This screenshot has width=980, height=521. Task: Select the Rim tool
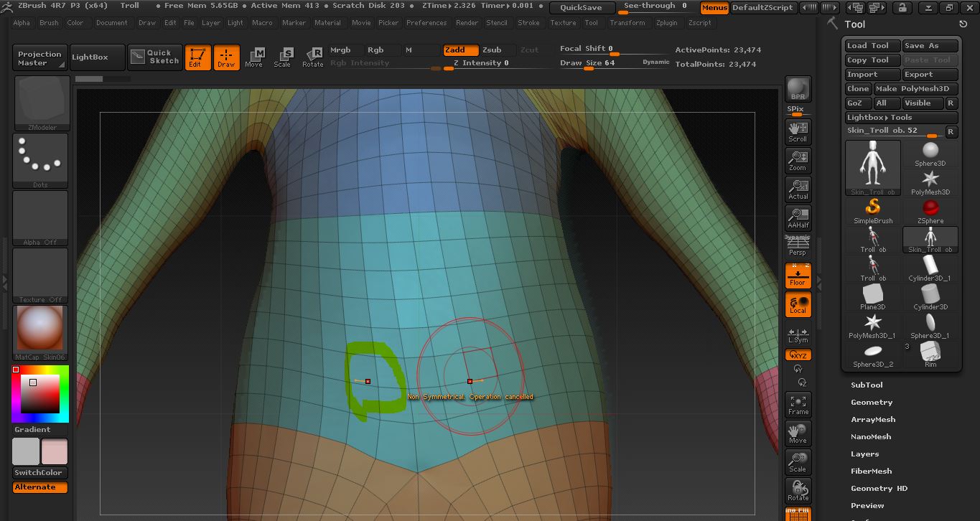click(930, 355)
